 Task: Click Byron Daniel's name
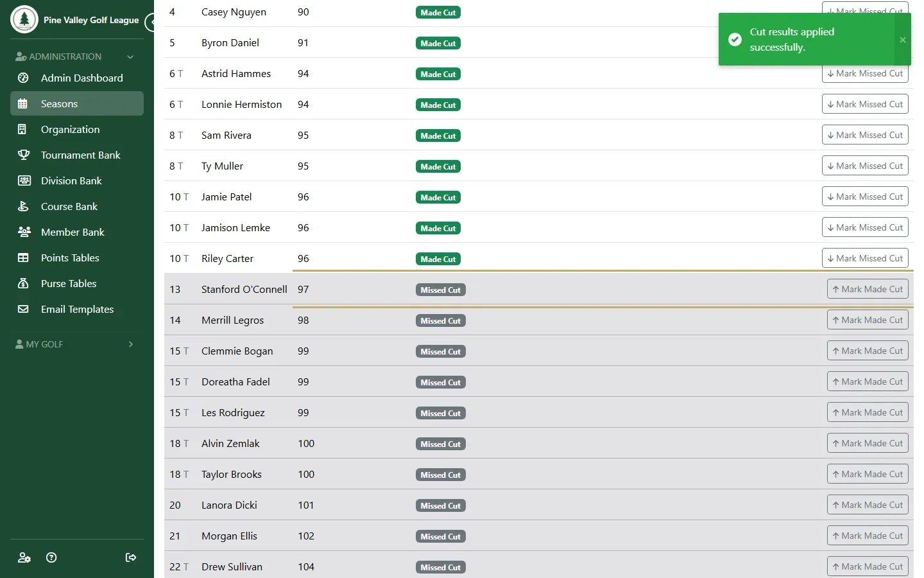(230, 43)
